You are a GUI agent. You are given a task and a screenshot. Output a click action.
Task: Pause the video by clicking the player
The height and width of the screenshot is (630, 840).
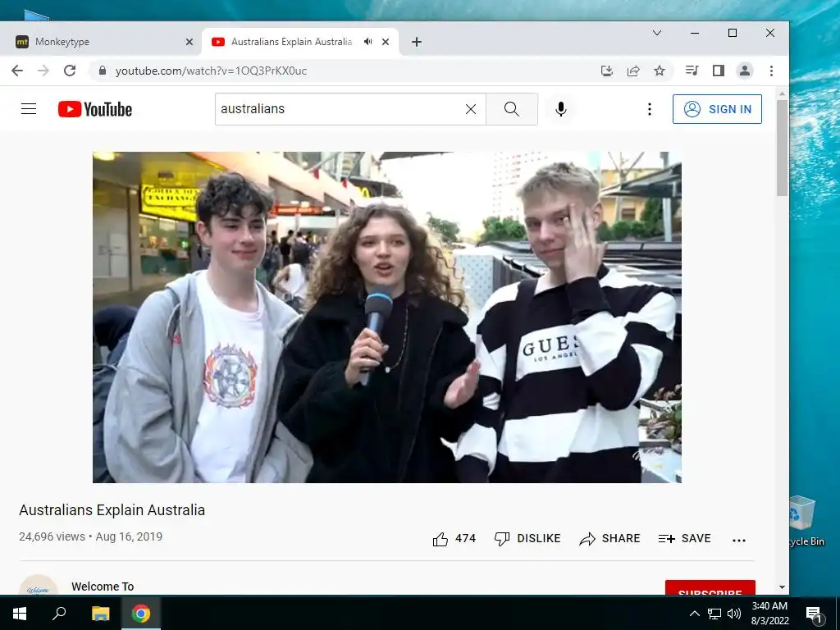click(x=387, y=317)
